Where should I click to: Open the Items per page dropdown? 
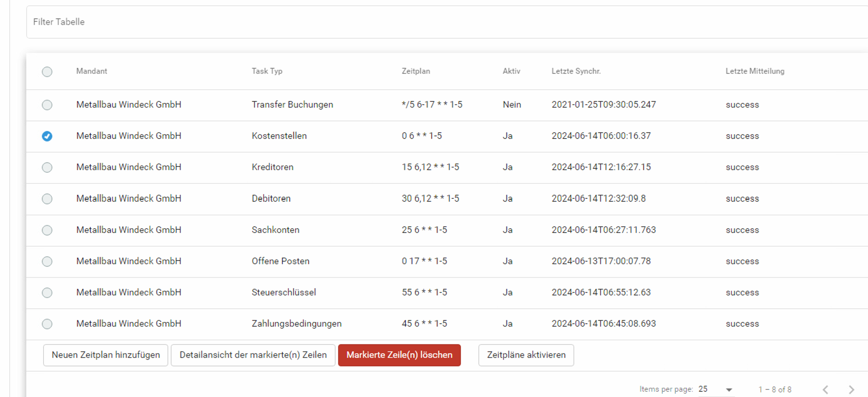(715, 389)
